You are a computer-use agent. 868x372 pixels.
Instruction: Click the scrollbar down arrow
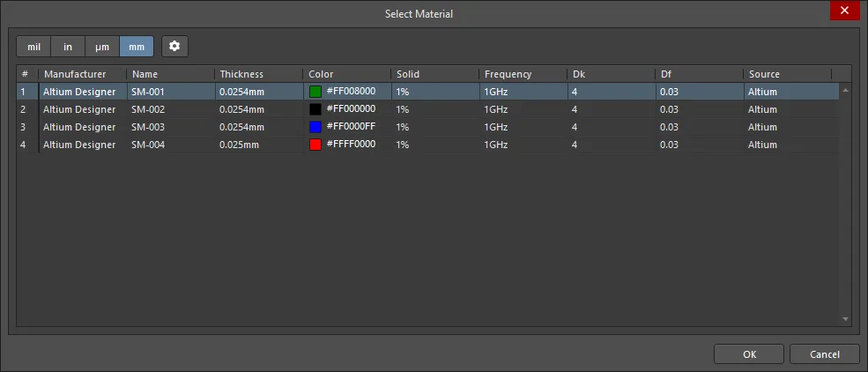(845, 319)
